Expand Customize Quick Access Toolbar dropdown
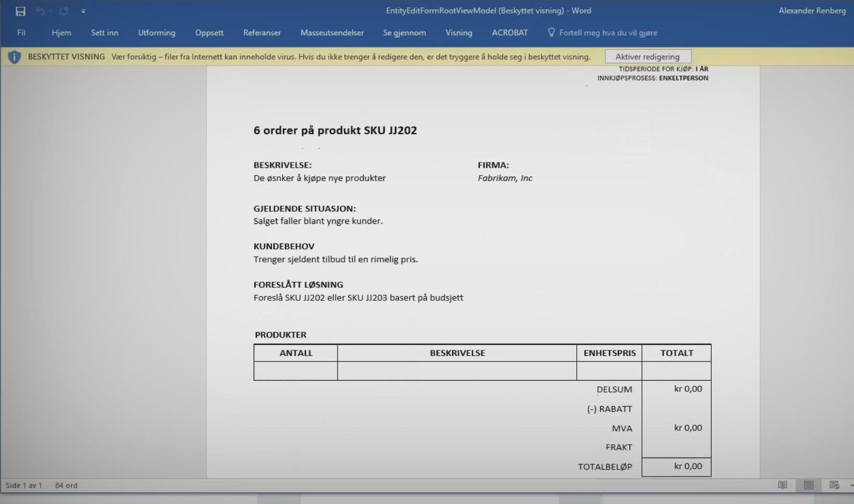Viewport: 854px width, 504px height. pos(83,11)
